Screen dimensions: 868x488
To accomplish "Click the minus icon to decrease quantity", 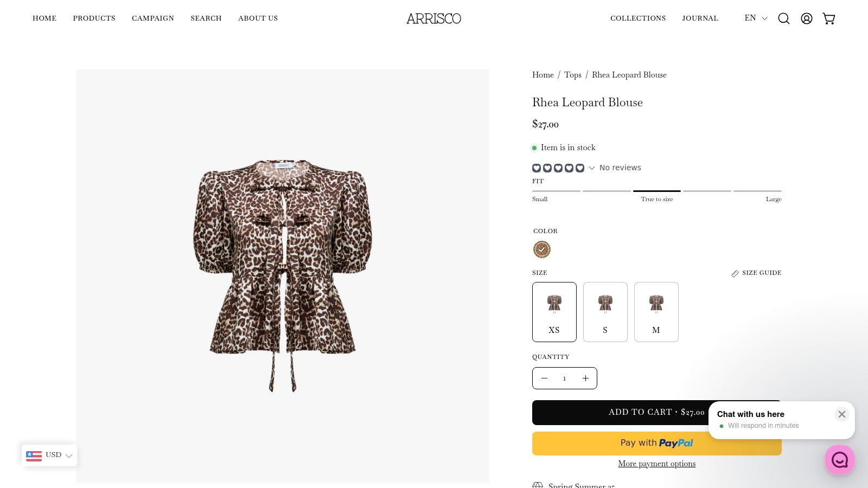I will [544, 378].
